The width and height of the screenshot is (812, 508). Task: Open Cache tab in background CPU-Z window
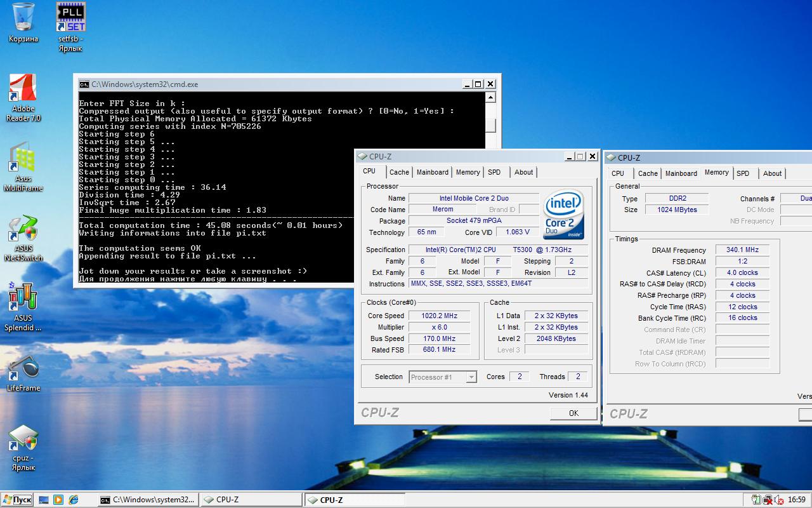(648, 173)
